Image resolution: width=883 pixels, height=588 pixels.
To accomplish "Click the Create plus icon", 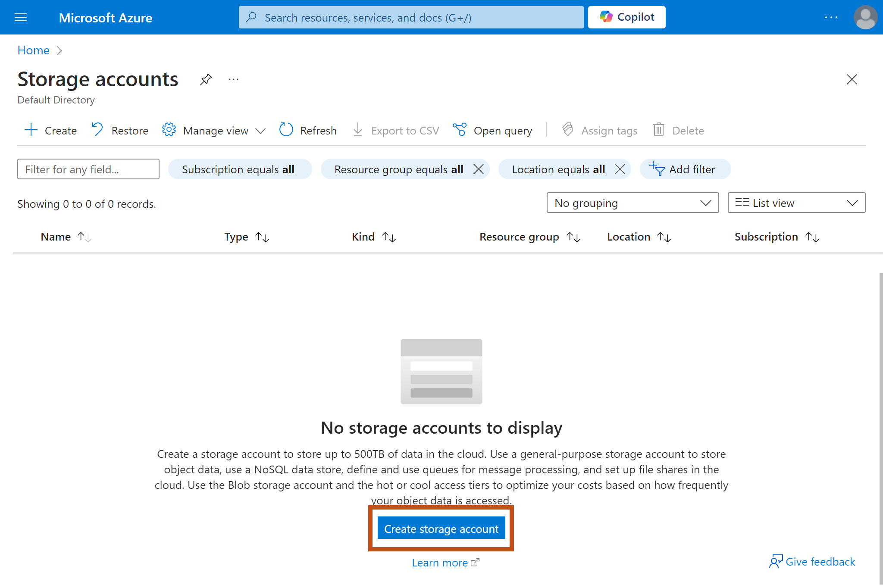I will [x=31, y=130].
